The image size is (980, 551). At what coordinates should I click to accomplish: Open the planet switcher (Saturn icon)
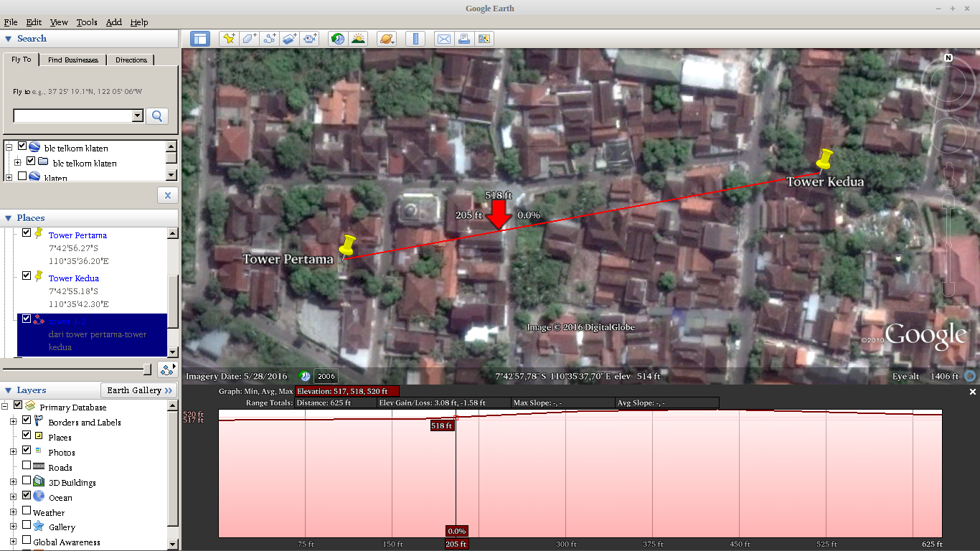click(x=387, y=39)
